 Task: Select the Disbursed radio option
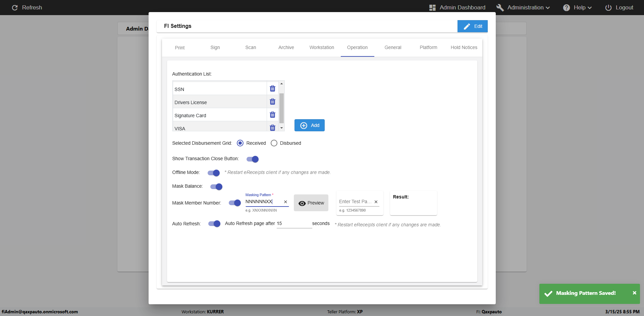[274, 143]
